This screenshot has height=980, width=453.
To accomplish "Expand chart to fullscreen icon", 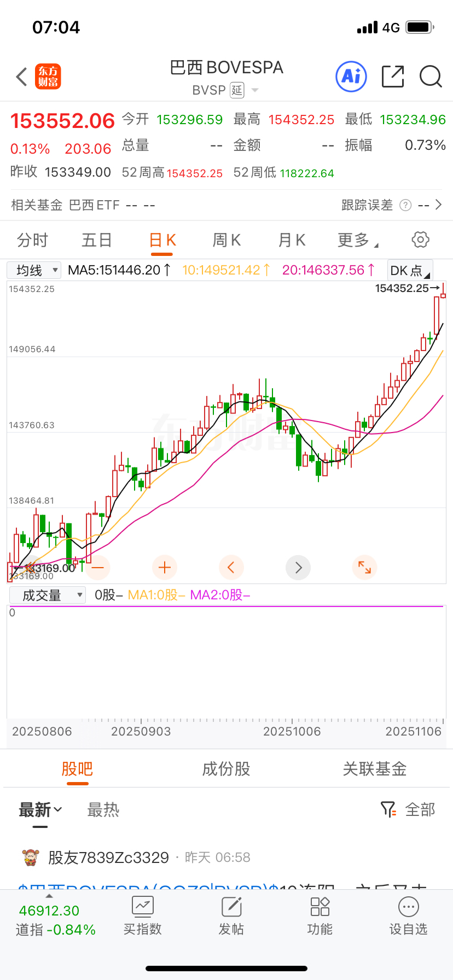I will pyautogui.click(x=364, y=568).
